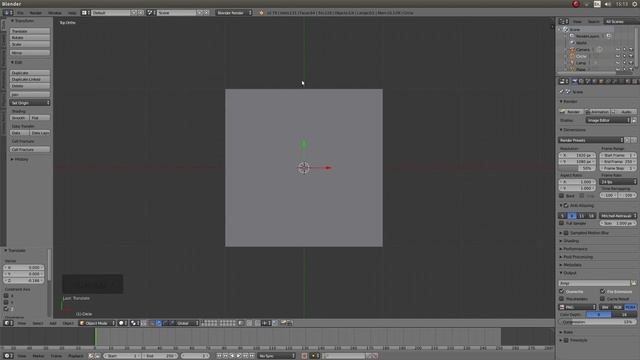Open the Playback menu in timeline header
640x360 pixels.
76,356
